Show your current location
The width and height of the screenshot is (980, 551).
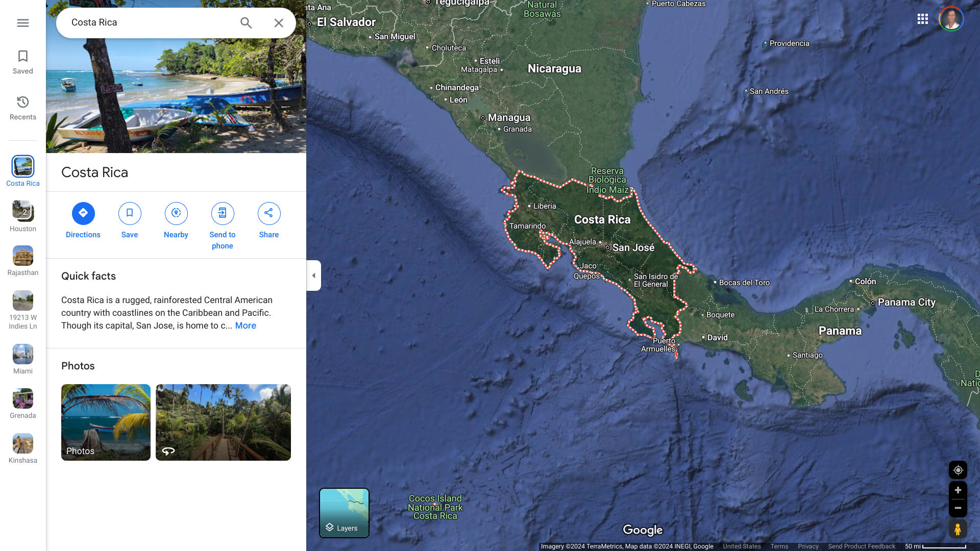pyautogui.click(x=958, y=470)
